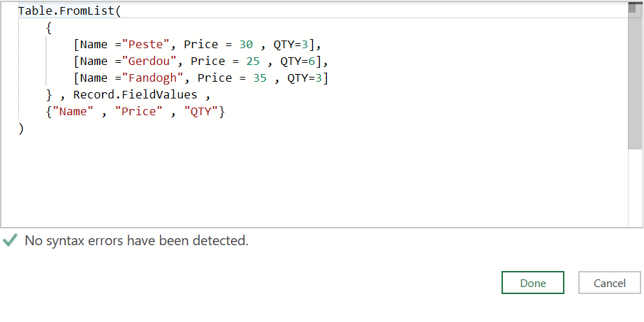Click the opening curly brace line
Screen dimensions: 644x322
click(x=49, y=28)
